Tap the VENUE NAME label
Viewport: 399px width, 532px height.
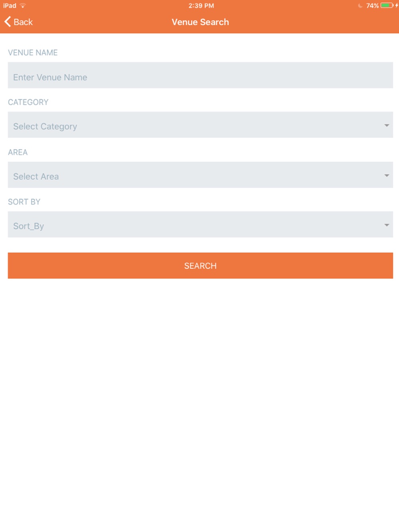point(33,53)
